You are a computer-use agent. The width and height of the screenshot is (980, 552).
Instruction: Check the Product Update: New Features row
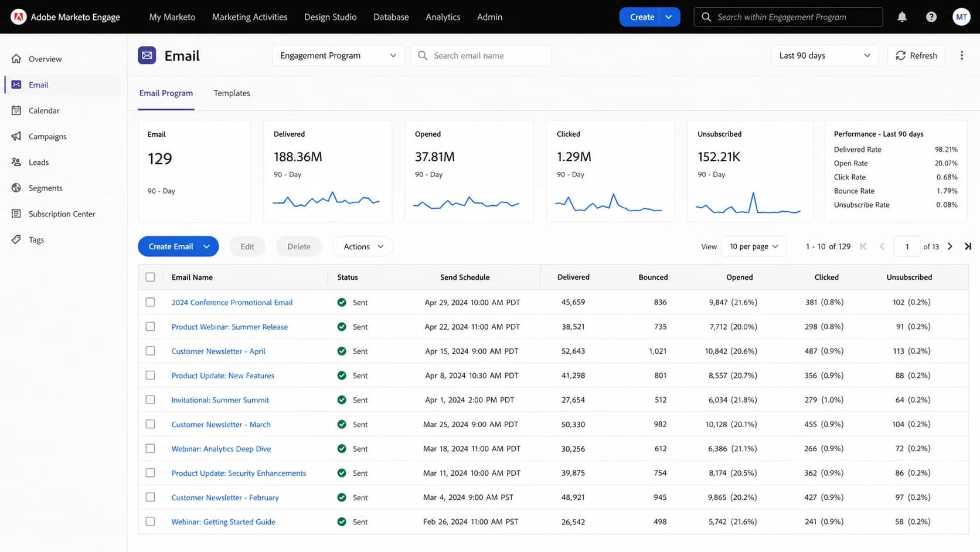(x=151, y=375)
